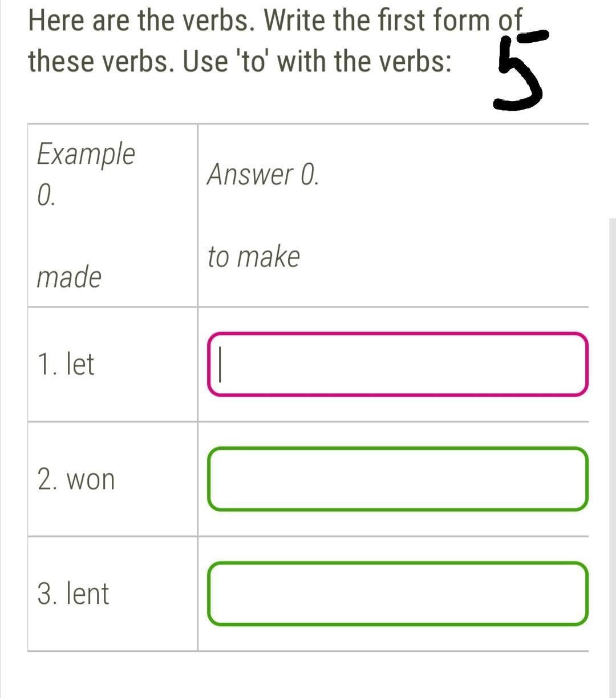Image resolution: width=616 pixels, height=698 pixels.
Task: Click the 'Example' italic label
Action: click(86, 154)
